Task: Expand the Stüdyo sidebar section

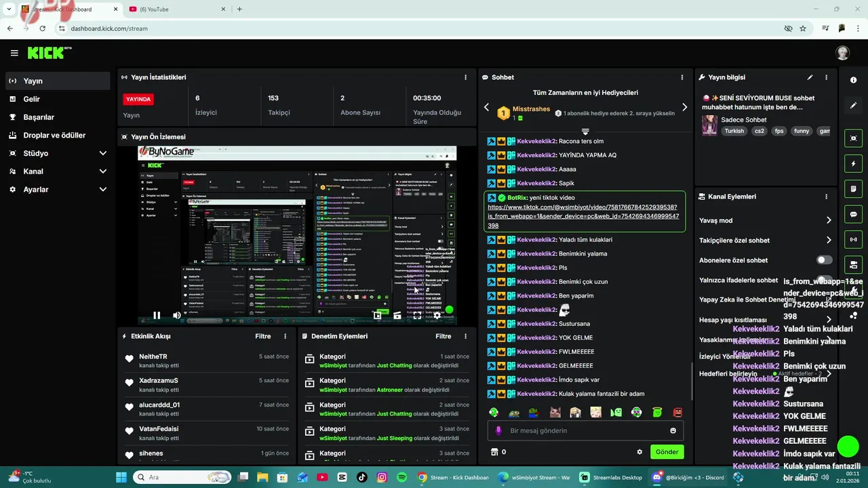Action: [103, 153]
